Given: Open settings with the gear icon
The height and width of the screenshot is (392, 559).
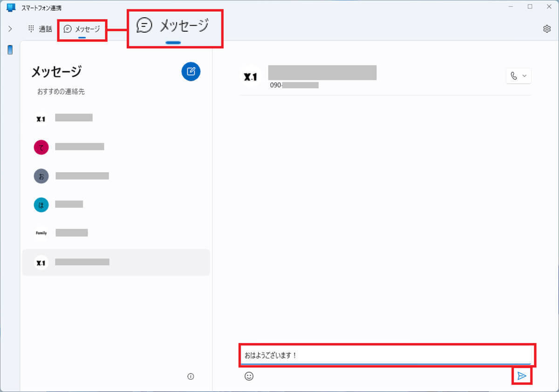Looking at the screenshot, I should pos(546,29).
